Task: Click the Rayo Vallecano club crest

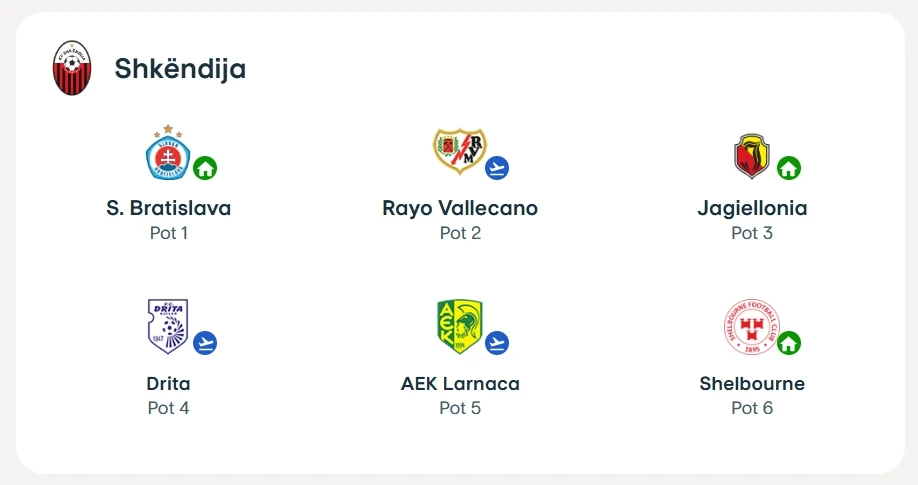Action: tap(460, 151)
